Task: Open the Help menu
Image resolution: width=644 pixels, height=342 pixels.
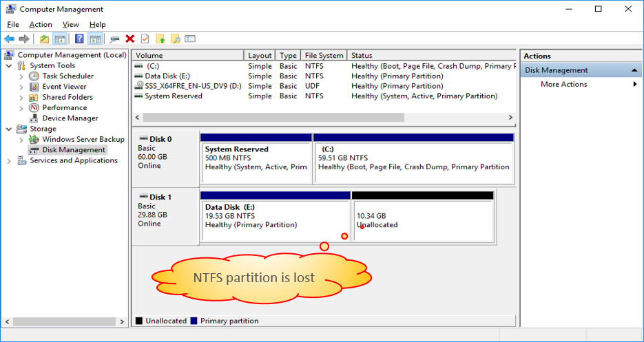Action: pos(97,25)
